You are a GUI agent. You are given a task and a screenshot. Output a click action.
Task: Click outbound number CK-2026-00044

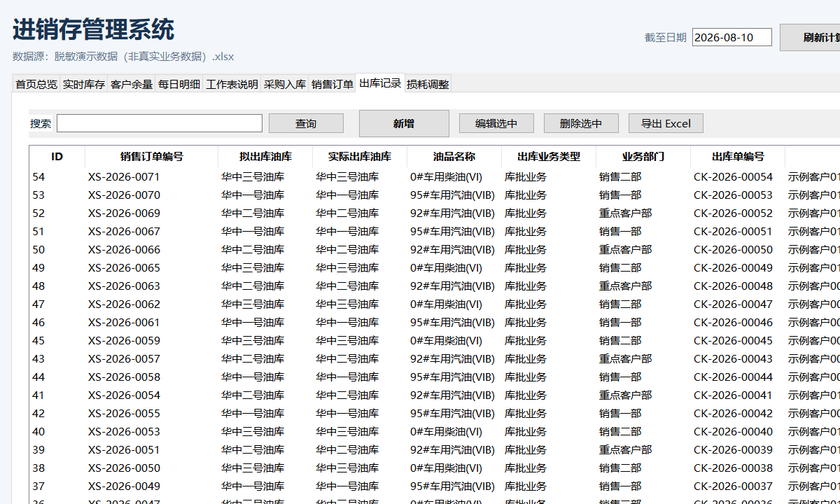coord(733,377)
